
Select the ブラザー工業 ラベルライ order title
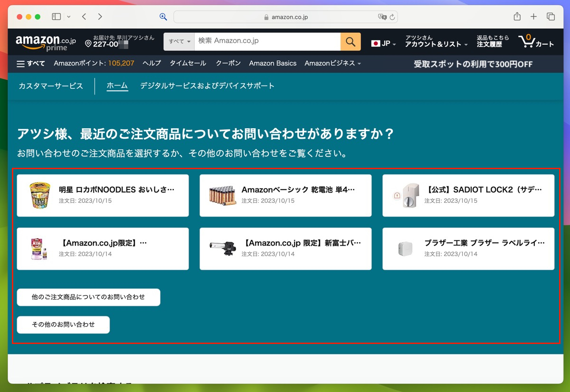[484, 243]
